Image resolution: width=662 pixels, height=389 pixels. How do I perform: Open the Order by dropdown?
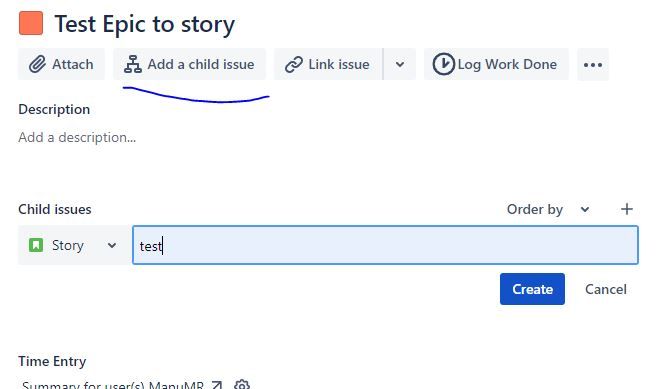(x=548, y=209)
